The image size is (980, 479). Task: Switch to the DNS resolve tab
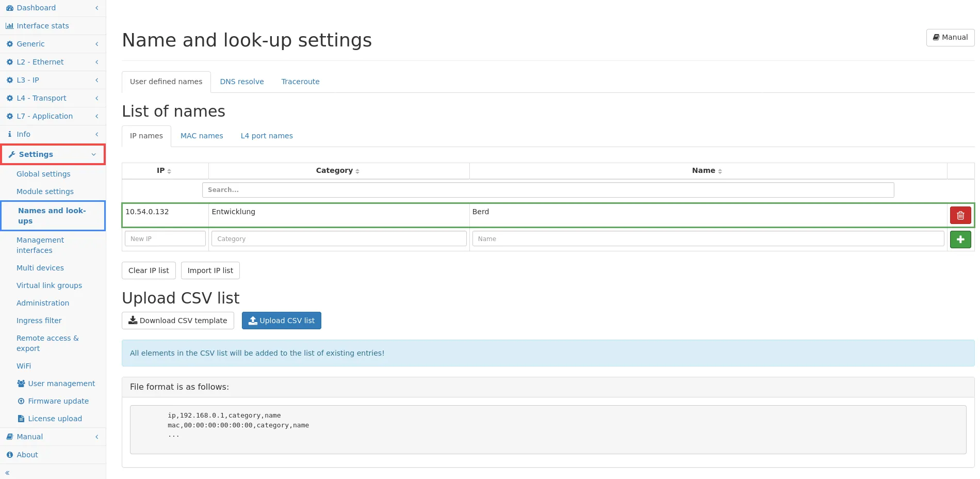click(x=241, y=82)
